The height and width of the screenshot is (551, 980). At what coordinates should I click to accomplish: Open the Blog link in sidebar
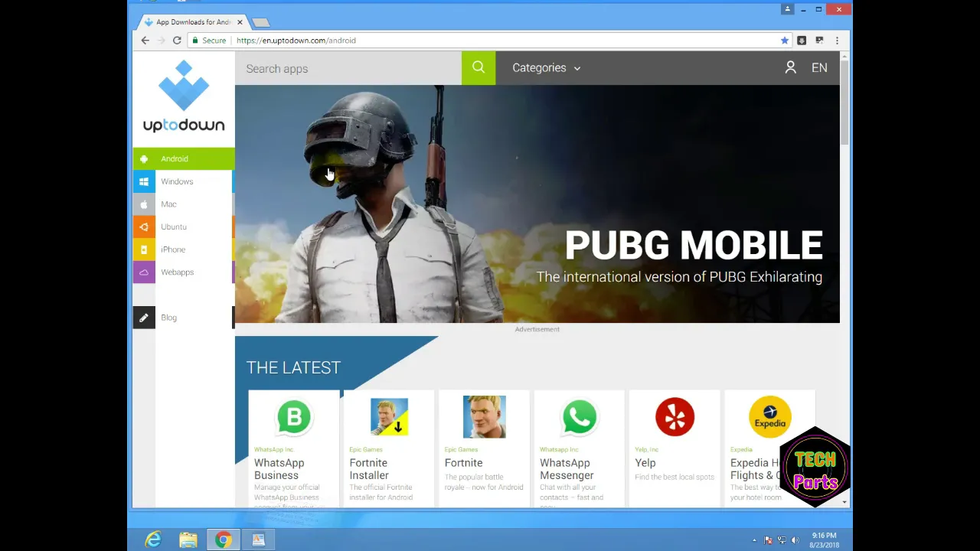point(184,318)
